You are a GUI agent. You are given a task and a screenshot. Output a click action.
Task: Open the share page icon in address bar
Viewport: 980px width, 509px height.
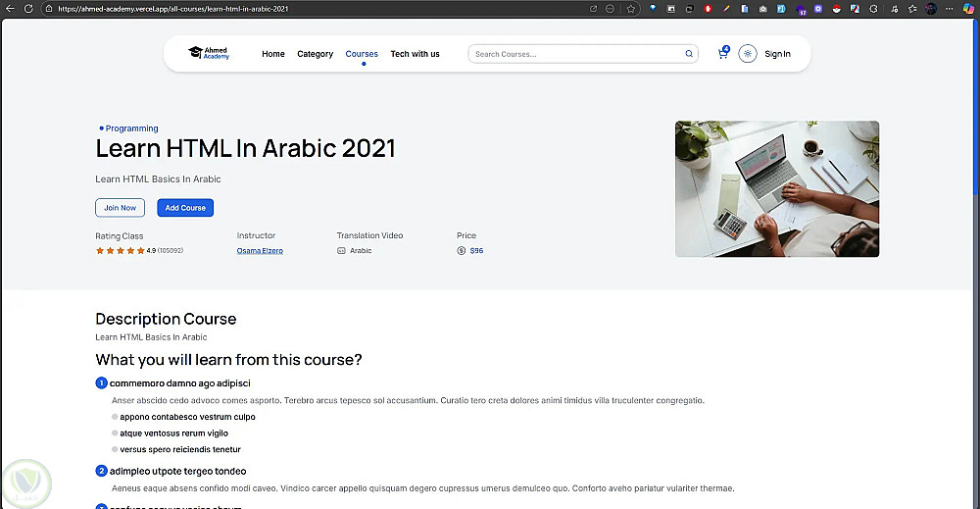click(593, 9)
